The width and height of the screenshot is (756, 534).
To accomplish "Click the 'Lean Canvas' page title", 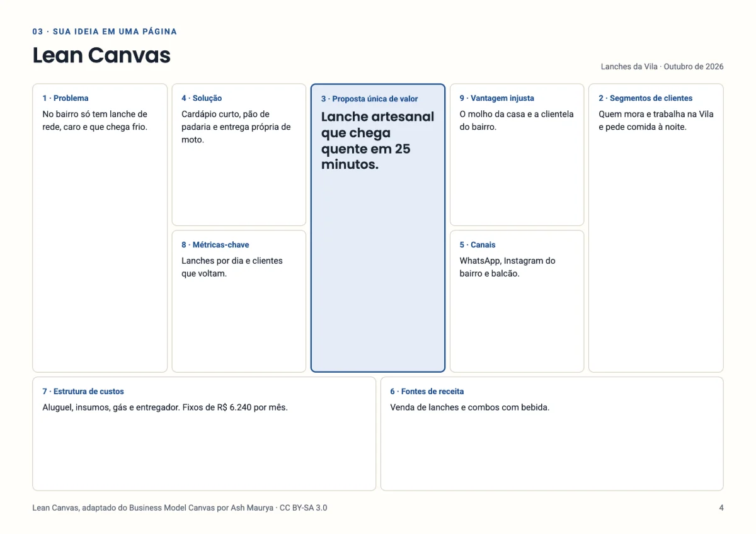I will tap(101, 55).
